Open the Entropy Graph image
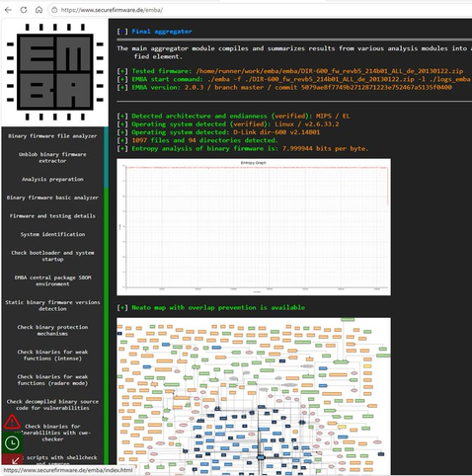Viewport: 472px width, 476px height. point(254,227)
